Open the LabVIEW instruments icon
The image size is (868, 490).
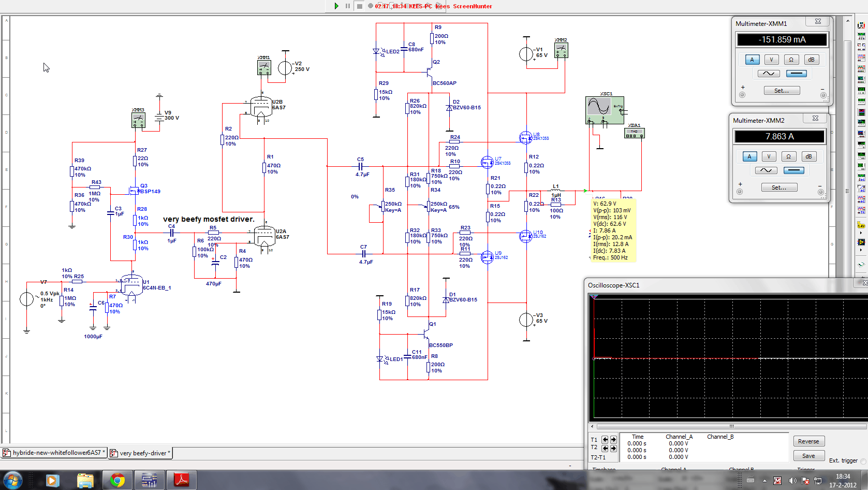pos(861,242)
